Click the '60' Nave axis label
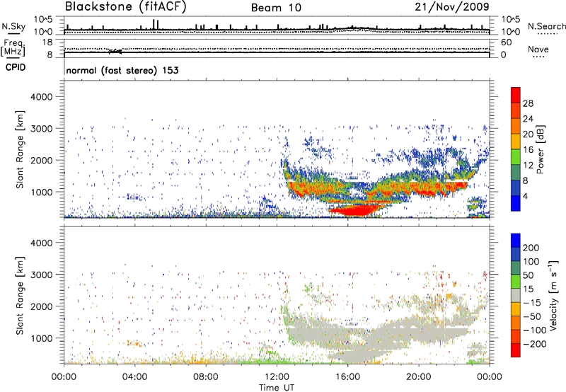 (x=506, y=42)
